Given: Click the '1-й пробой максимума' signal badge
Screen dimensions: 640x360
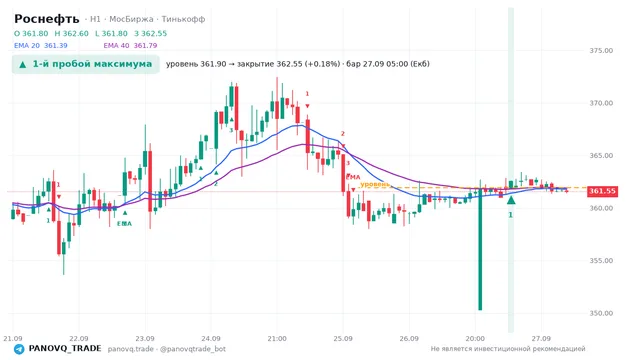Looking at the screenshot, I should (85, 64).
